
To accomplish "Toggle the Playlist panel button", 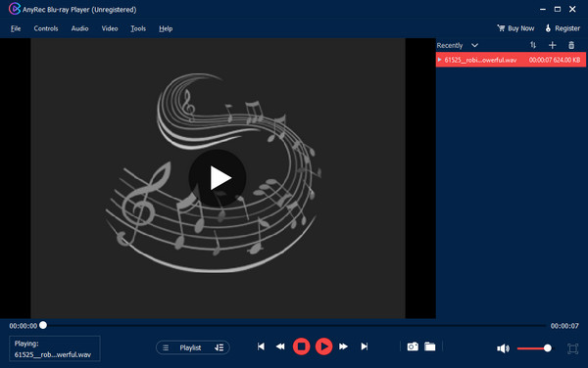I will pos(193,347).
